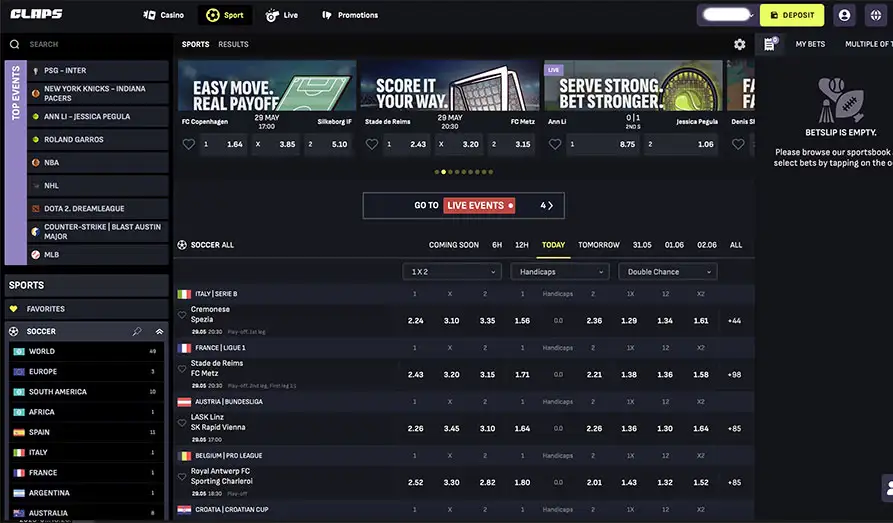Favorite the Ann Li vs Pegula card

pos(555,144)
